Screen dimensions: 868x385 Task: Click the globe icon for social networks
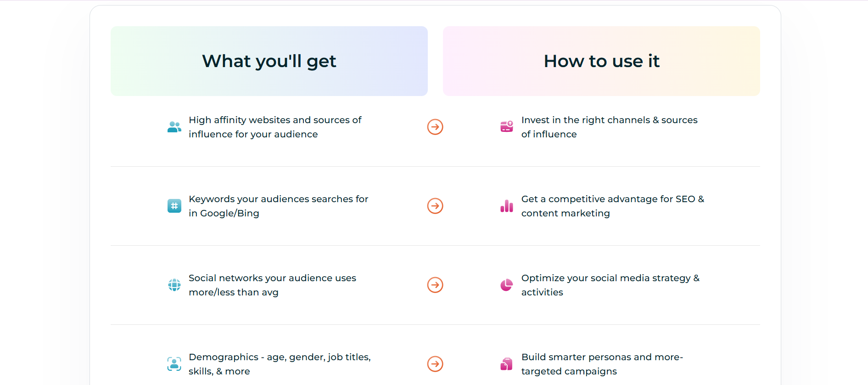[174, 285]
